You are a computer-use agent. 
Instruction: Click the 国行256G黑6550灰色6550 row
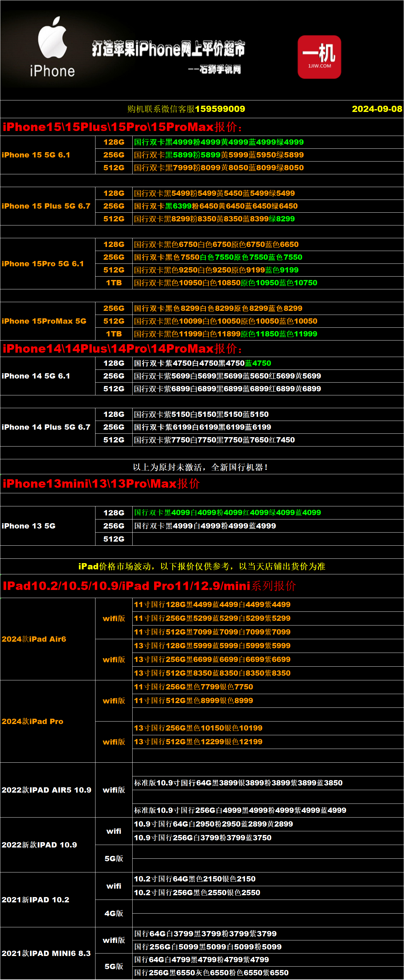pos(268,973)
